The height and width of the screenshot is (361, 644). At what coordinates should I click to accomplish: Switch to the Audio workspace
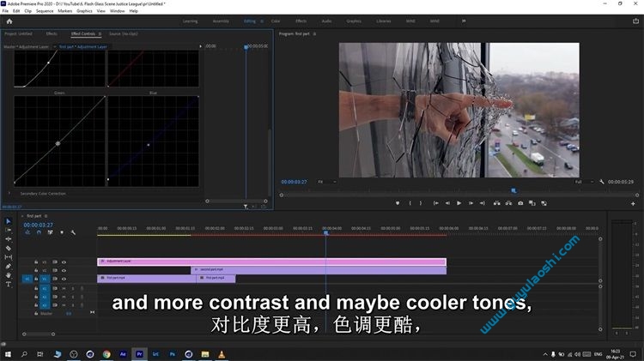[x=326, y=21]
